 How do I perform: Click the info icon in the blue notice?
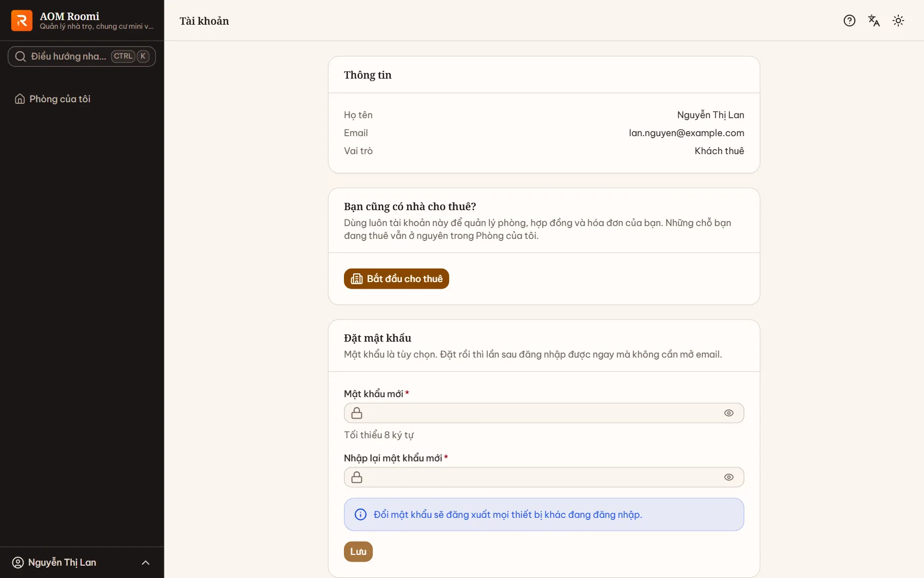click(x=361, y=514)
